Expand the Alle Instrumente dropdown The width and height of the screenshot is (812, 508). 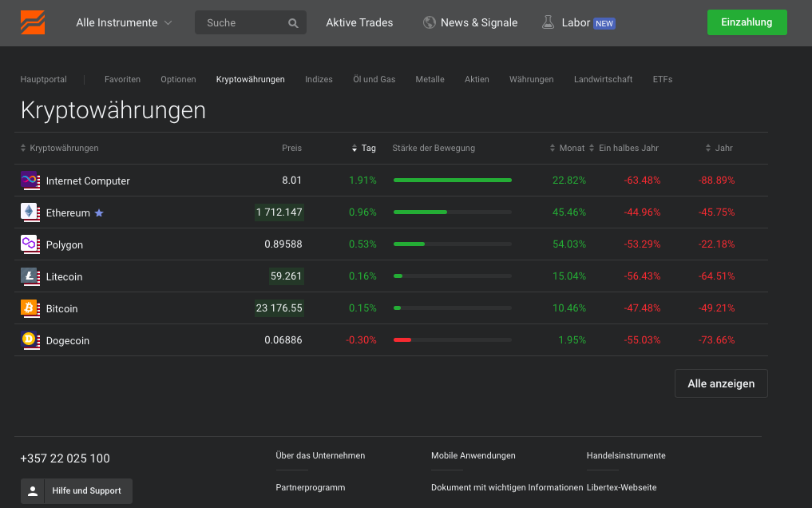[123, 23]
